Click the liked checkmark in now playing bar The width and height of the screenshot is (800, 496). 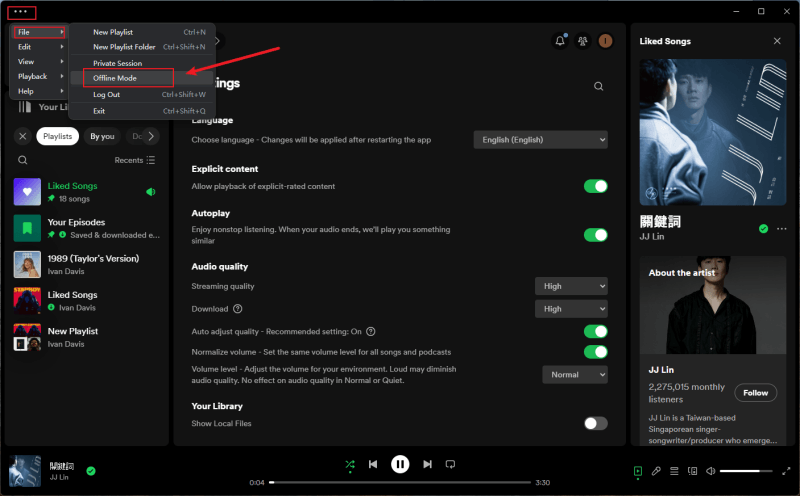click(x=91, y=471)
